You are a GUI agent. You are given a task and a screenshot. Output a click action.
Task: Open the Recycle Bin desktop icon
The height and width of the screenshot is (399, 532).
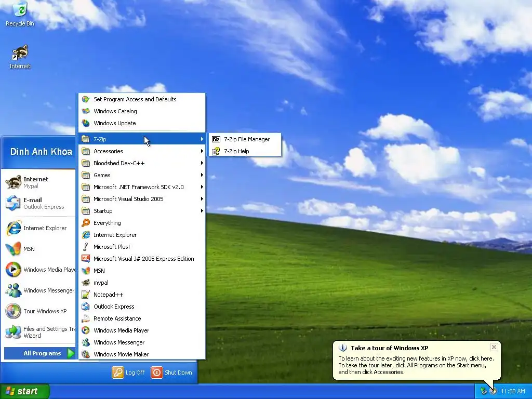(x=20, y=14)
